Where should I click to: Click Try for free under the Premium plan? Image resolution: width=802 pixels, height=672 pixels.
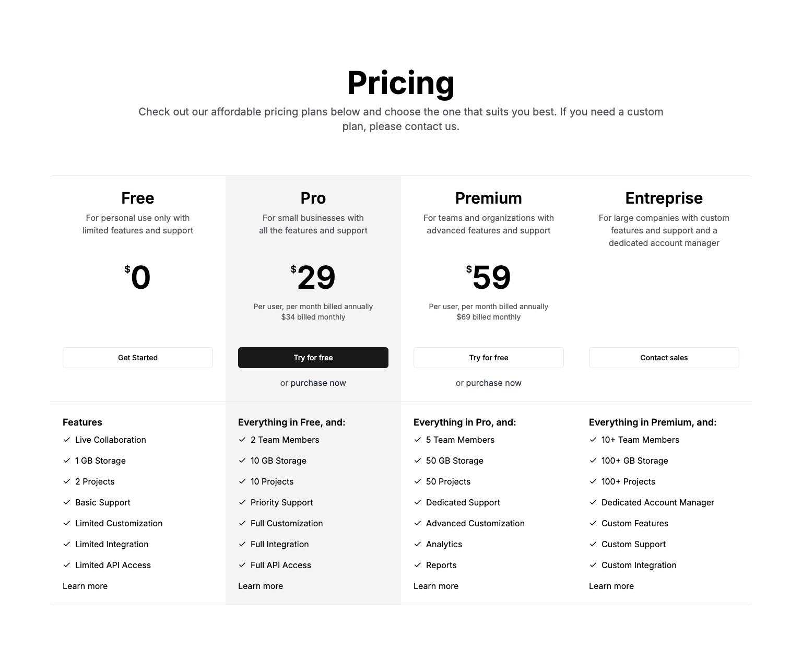click(x=489, y=358)
